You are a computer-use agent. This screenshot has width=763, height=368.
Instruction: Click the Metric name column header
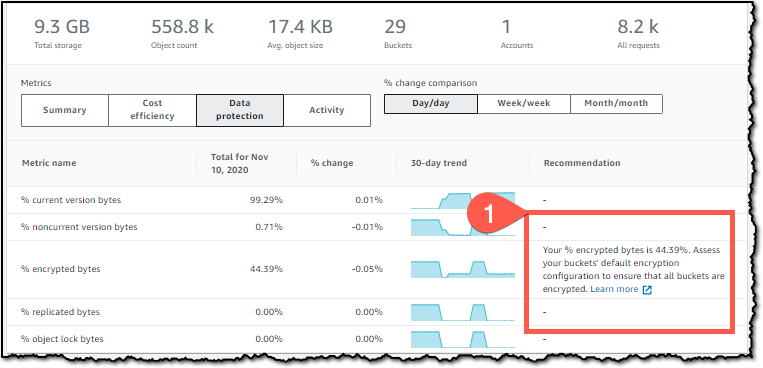click(x=49, y=163)
